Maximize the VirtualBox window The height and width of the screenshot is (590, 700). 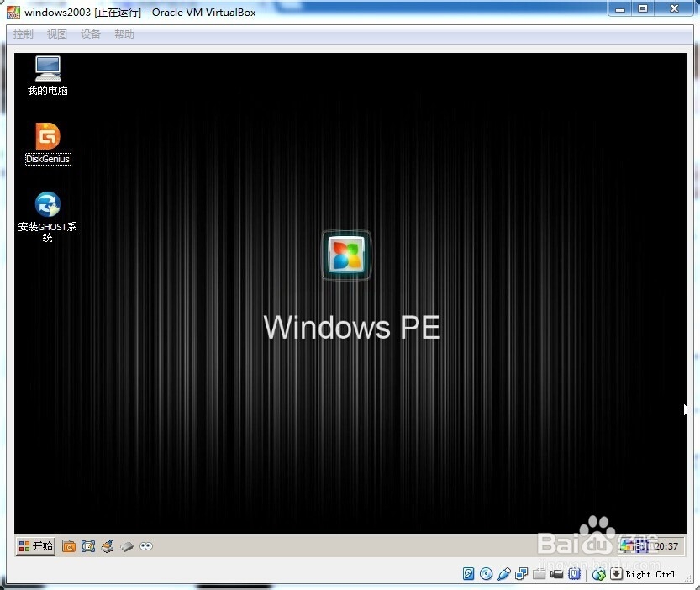tap(643, 9)
